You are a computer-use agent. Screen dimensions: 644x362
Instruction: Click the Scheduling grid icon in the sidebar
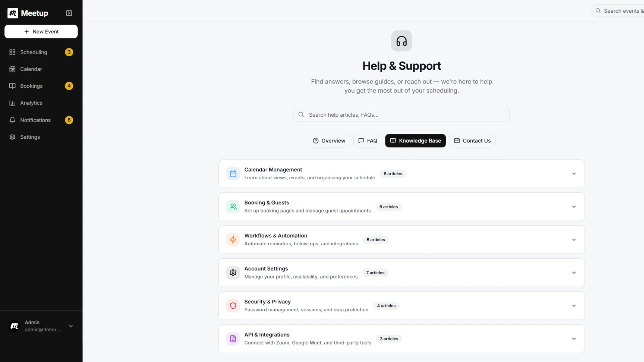(12, 52)
